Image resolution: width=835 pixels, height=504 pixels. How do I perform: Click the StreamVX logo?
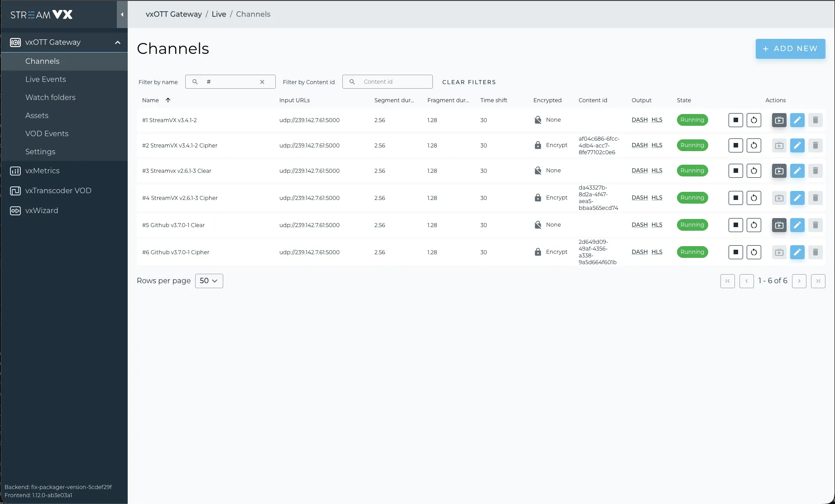pyautogui.click(x=41, y=14)
